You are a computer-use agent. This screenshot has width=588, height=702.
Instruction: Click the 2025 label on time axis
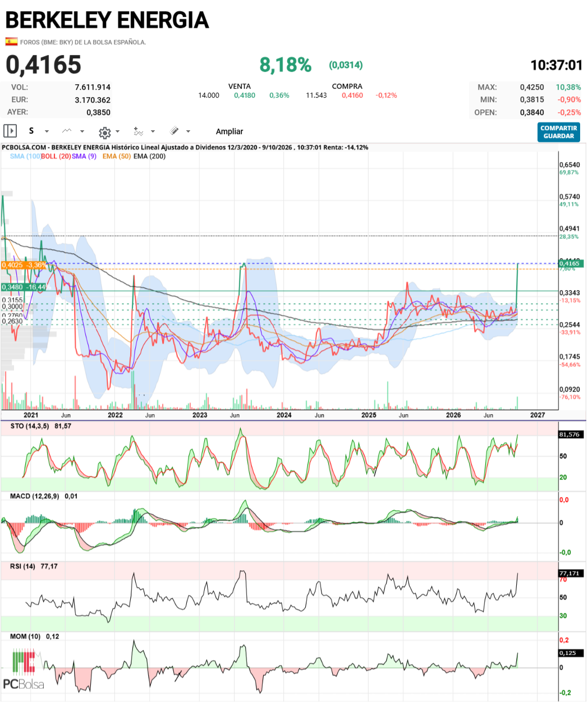coord(369,415)
